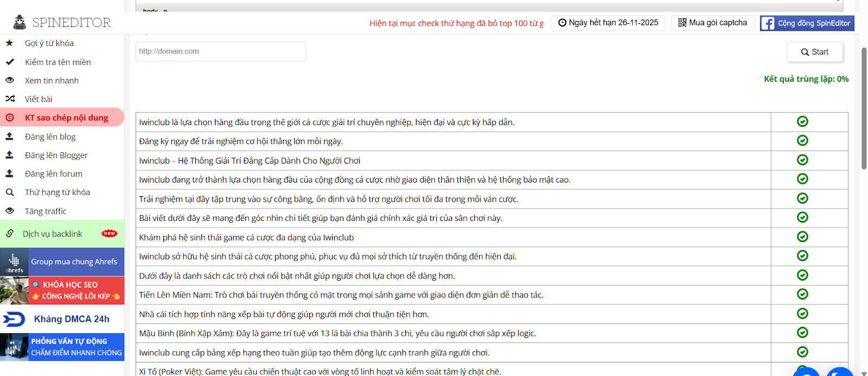Open the Kháng DMCA 24h banner

pyautogui.click(x=62, y=319)
